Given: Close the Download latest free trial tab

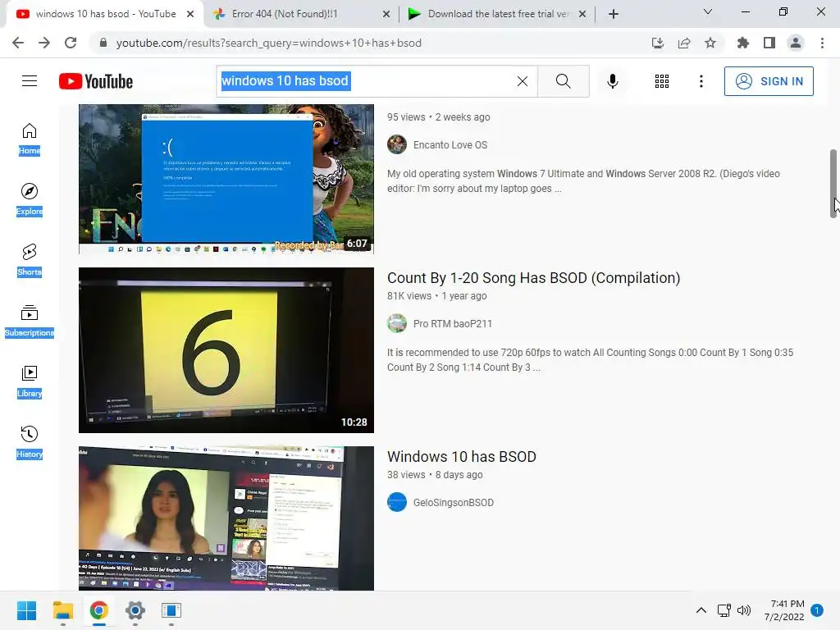Looking at the screenshot, I should coord(582,14).
